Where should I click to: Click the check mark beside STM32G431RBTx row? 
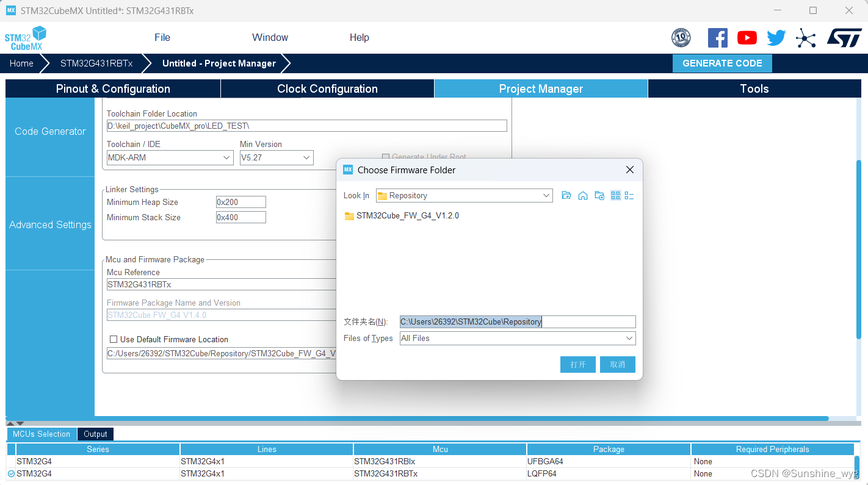(x=11, y=473)
